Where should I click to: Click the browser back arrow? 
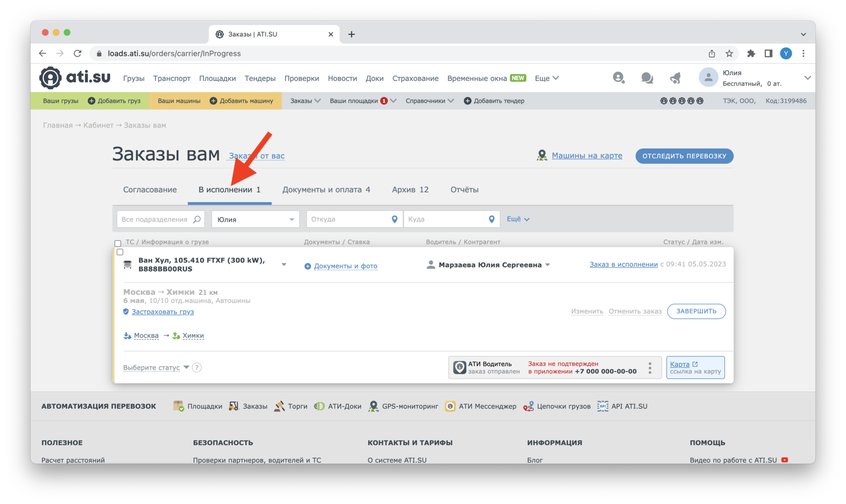(43, 53)
